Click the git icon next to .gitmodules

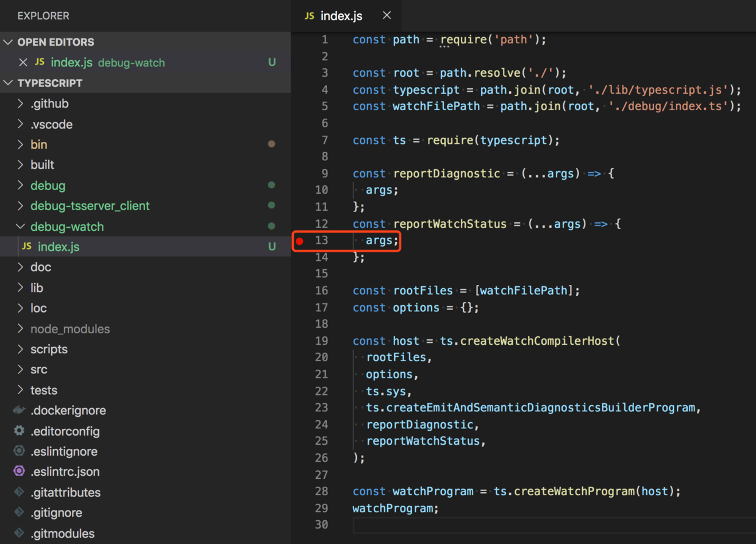(19, 533)
